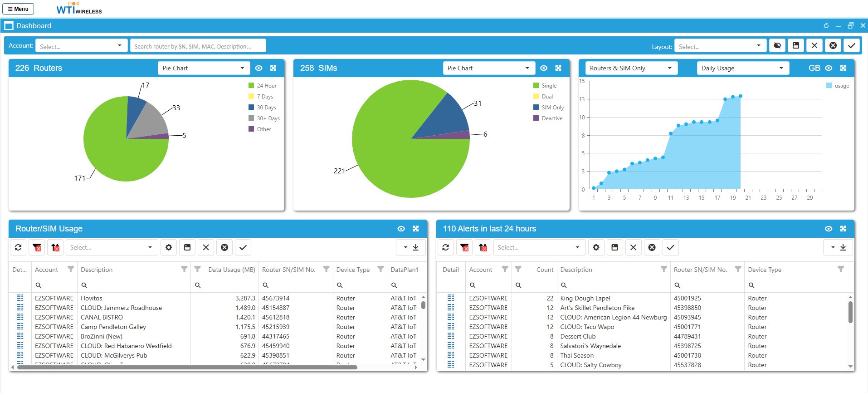Sort by Data Usage (MB) column header
Image resolution: width=868 pixels, height=393 pixels.
pos(232,270)
